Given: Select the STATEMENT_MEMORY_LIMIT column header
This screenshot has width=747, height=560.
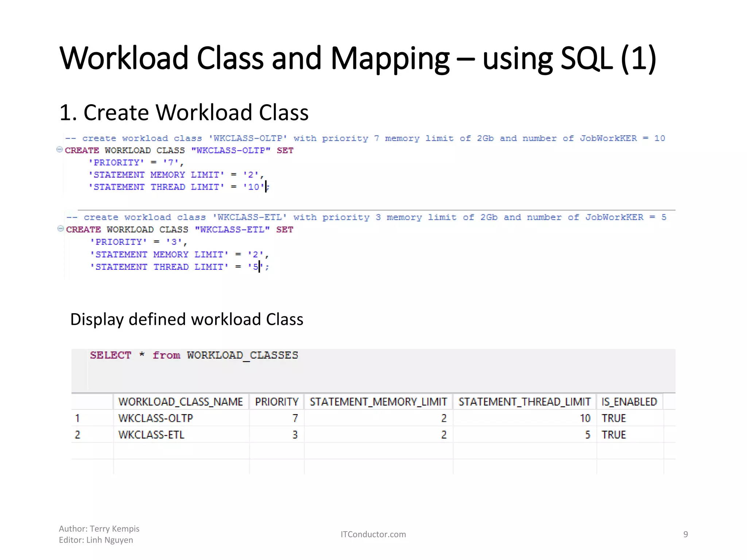Looking at the screenshot, I should pos(379,401).
